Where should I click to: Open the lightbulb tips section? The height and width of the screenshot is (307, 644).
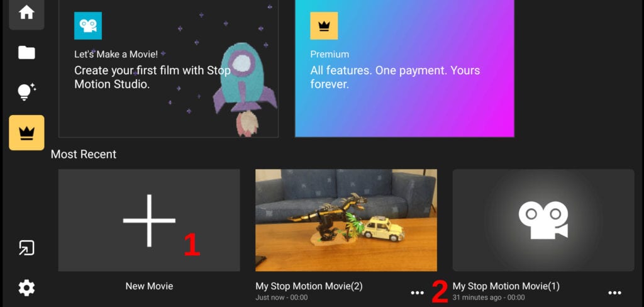[26, 92]
